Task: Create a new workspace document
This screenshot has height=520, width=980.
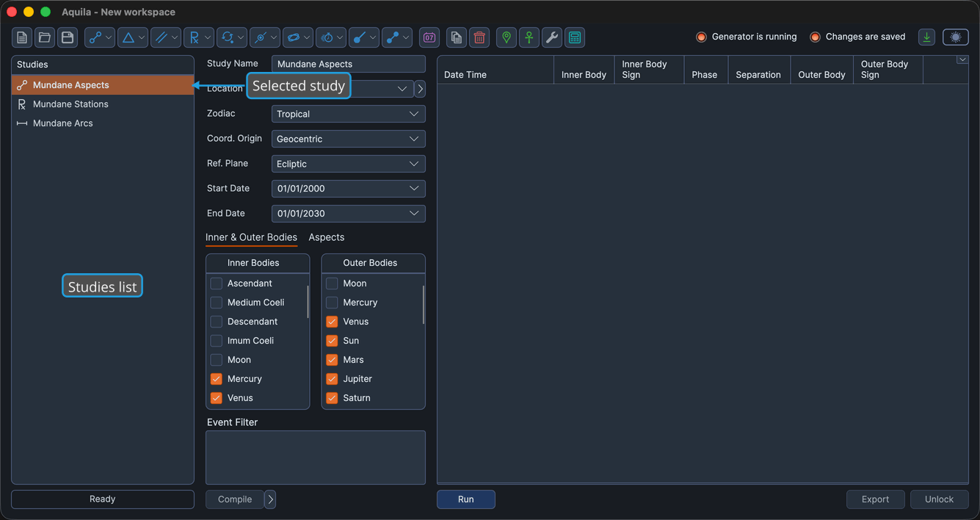Action: click(x=22, y=37)
